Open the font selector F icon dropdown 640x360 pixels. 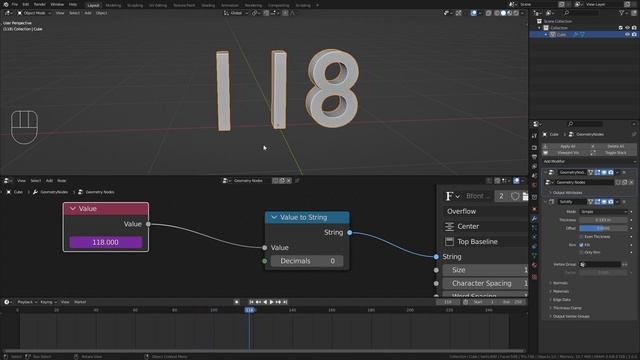click(452, 196)
